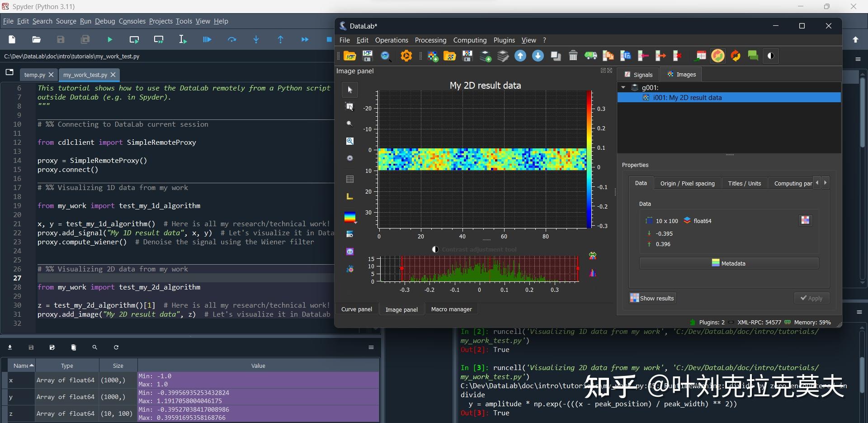Move selected object up with blue arrow
The height and width of the screenshot is (423, 868).
click(520, 56)
